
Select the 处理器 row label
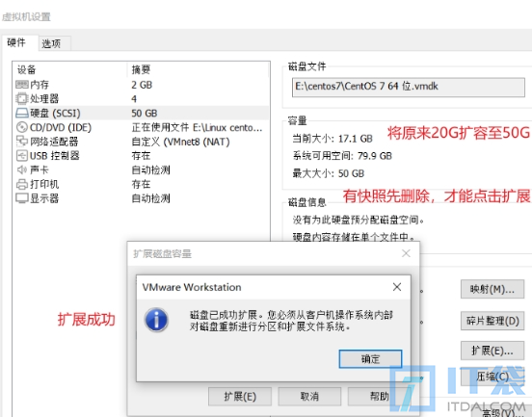(44, 98)
